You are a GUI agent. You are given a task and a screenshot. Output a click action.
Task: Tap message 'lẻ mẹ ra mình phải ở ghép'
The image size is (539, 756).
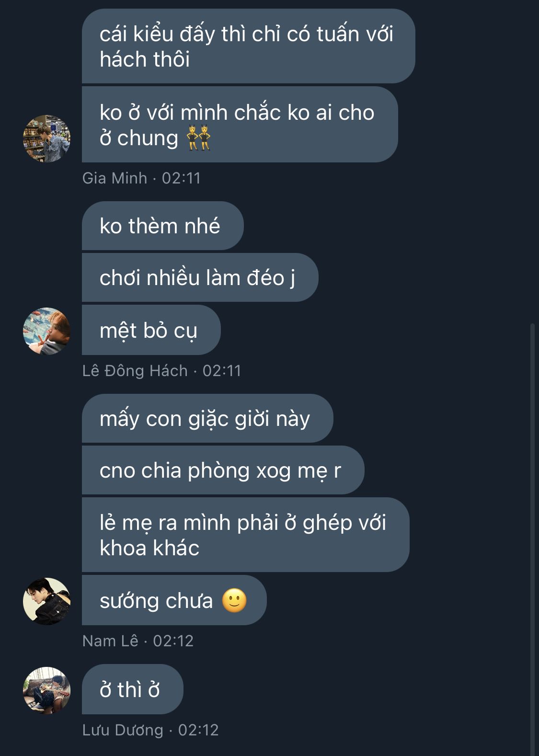pyautogui.click(x=246, y=535)
